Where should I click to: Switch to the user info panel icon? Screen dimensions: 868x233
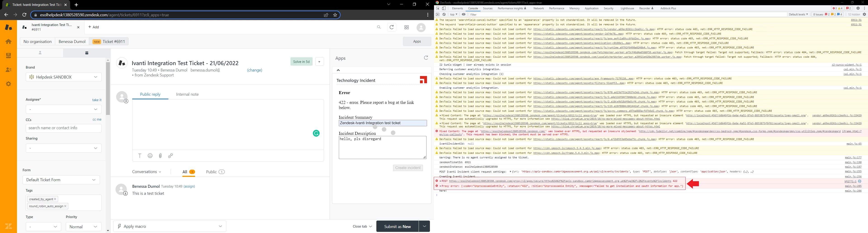40,53
